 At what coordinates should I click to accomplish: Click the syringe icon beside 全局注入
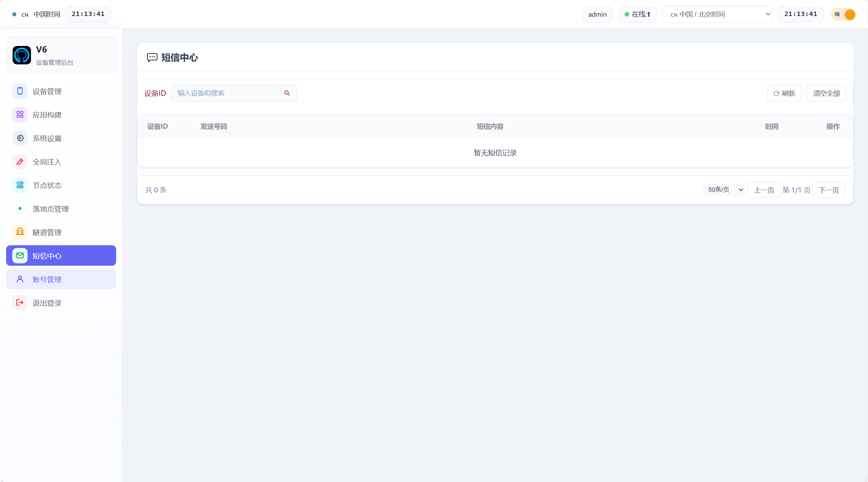(20, 162)
